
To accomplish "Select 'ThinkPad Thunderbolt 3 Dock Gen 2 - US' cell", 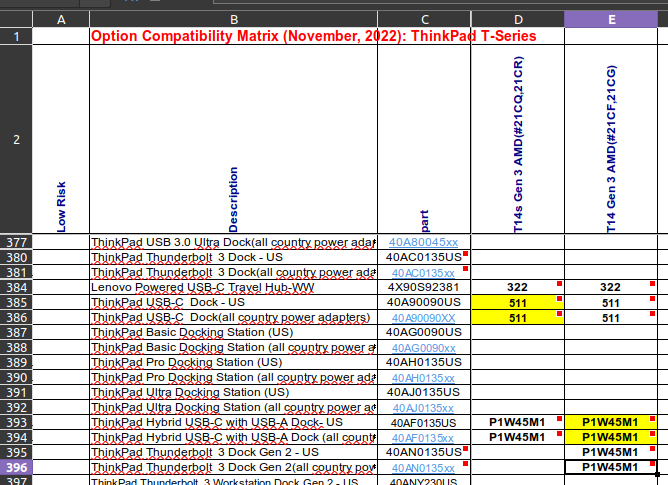I will click(233, 453).
